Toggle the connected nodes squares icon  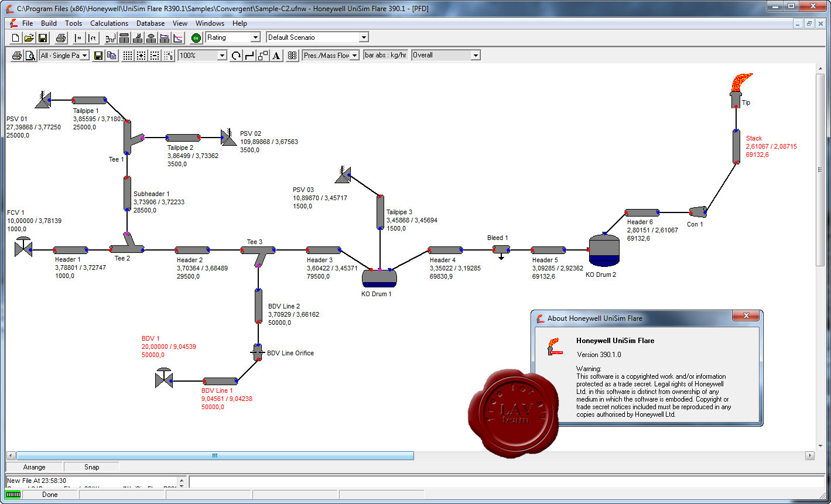coord(263,56)
